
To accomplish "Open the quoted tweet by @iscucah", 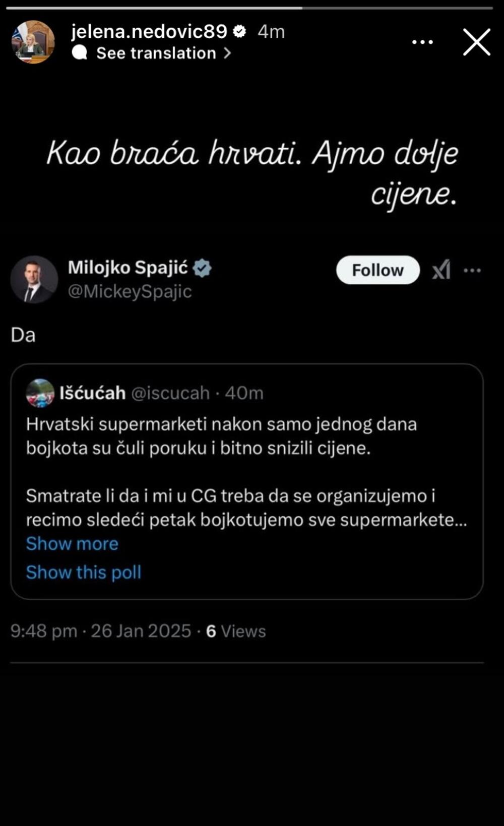I will click(x=246, y=471).
